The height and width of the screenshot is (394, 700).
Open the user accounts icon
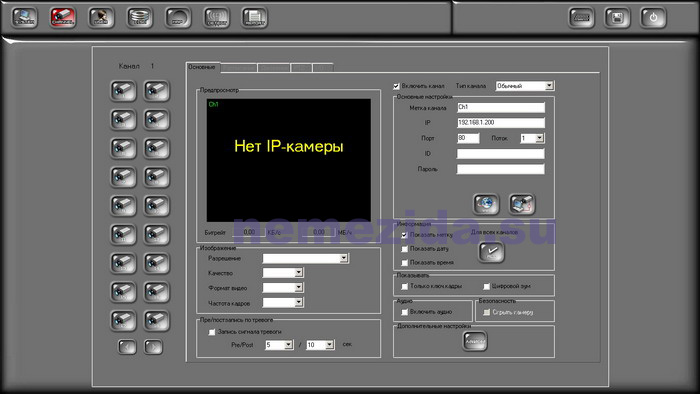pyautogui.click(x=101, y=18)
